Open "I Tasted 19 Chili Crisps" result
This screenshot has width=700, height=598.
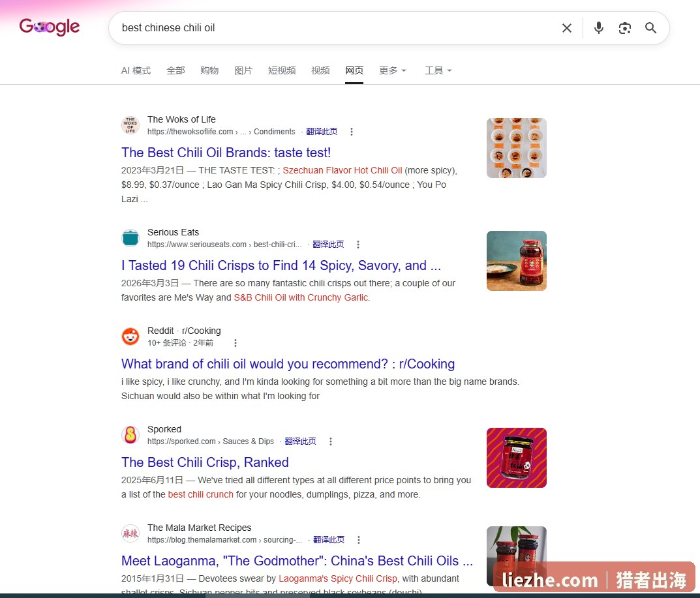coord(281,265)
